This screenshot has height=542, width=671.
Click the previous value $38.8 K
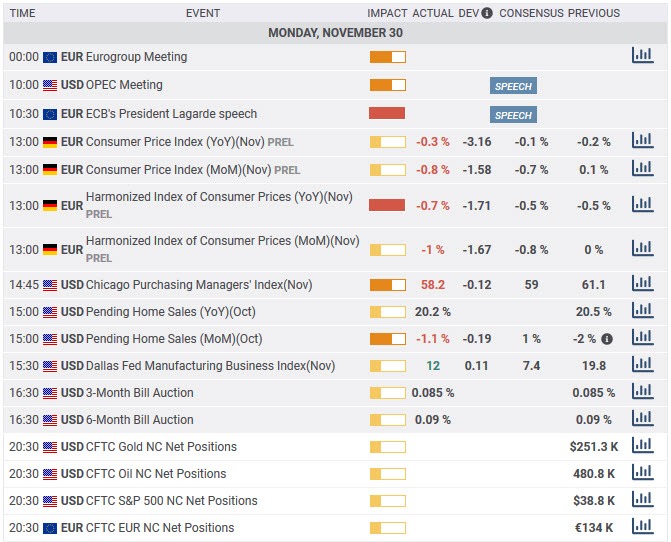594,501
